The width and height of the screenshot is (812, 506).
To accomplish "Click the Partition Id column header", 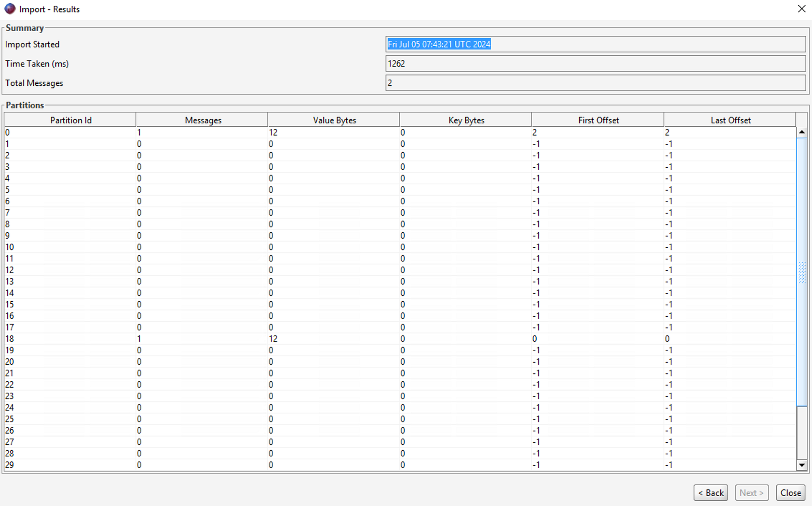I will 70,120.
